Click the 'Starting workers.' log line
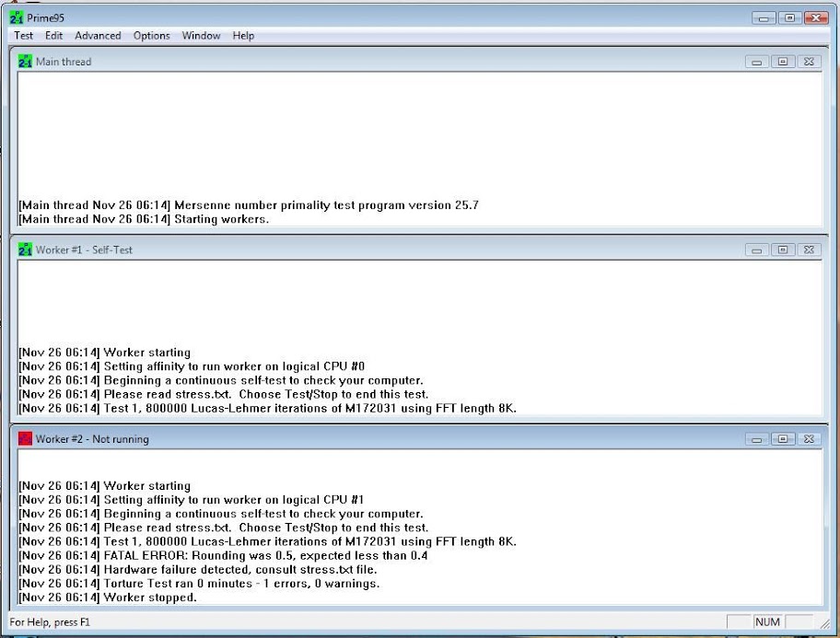This screenshot has width=840, height=638. (x=144, y=219)
